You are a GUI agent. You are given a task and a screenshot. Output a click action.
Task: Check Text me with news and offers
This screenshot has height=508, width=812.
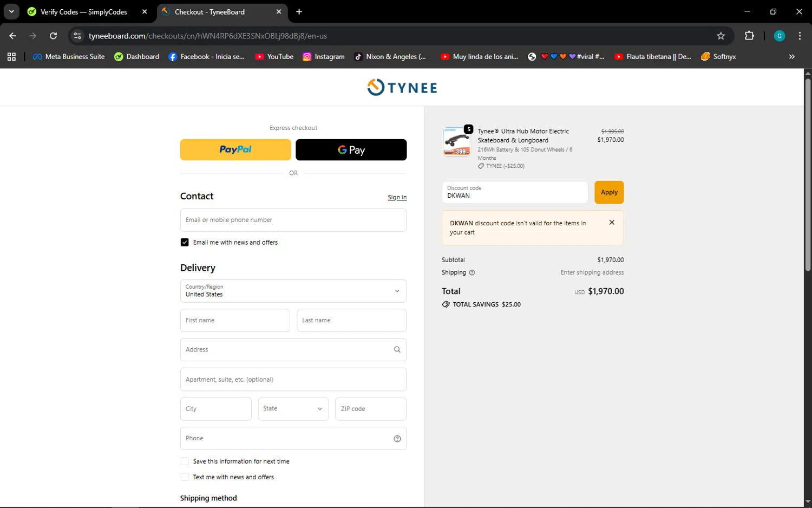point(185,477)
